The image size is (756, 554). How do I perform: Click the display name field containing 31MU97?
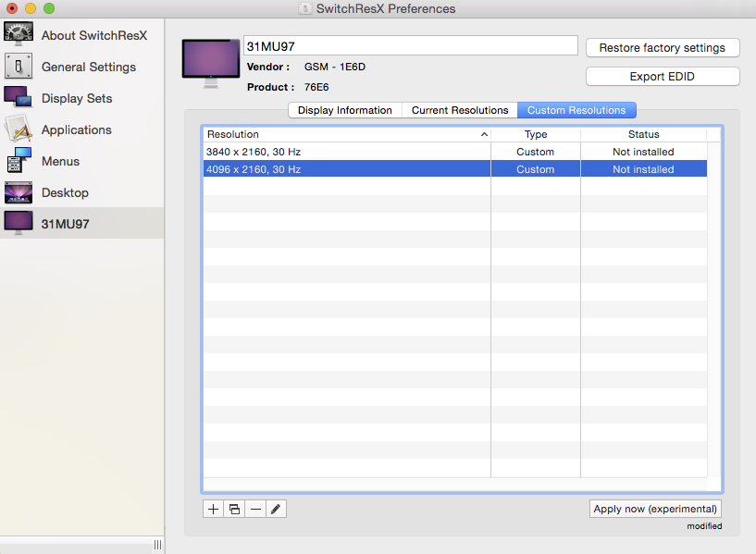[x=410, y=45]
